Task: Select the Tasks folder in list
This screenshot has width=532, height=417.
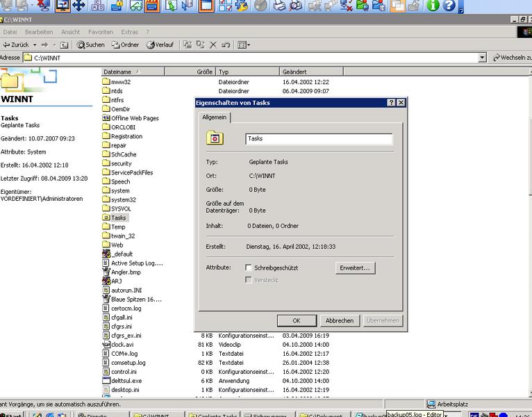Action: tap(115, 218)
